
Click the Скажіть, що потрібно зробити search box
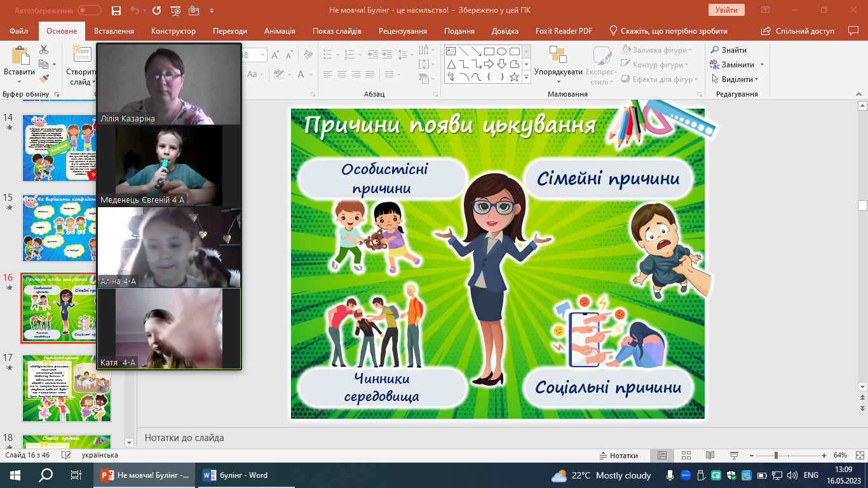pyautogui.click(x=668, y=31)
